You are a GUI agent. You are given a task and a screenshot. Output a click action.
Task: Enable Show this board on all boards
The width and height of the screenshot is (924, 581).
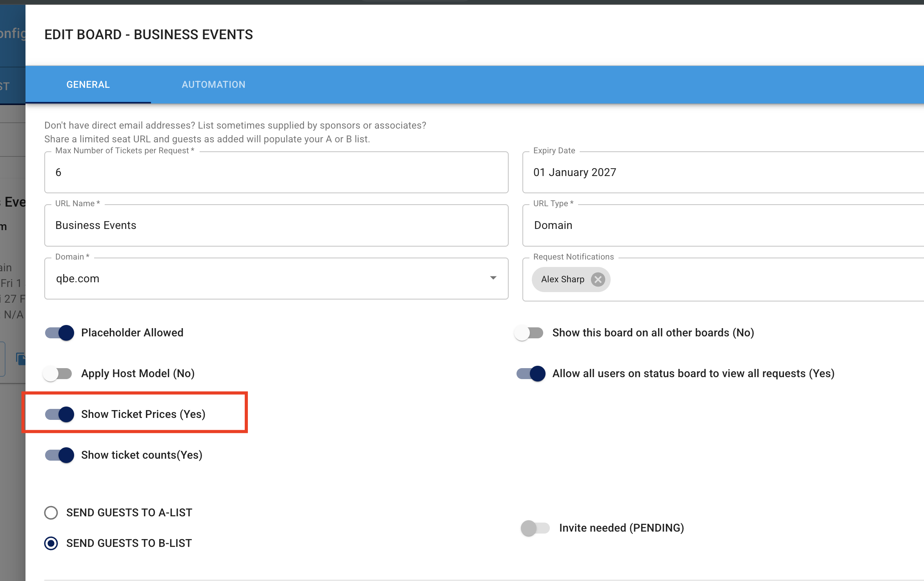[529, 333]
